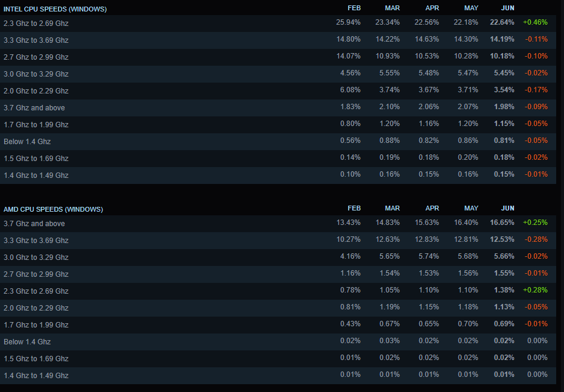Select the Intel 1.4 Ghz to 1.49 Ghz row

[278, 175]
